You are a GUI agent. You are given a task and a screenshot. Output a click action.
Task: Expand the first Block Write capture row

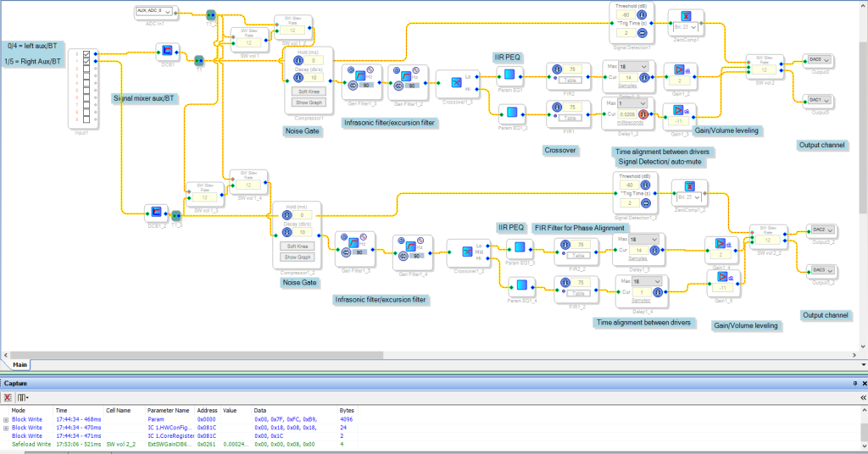coord(6,420)
